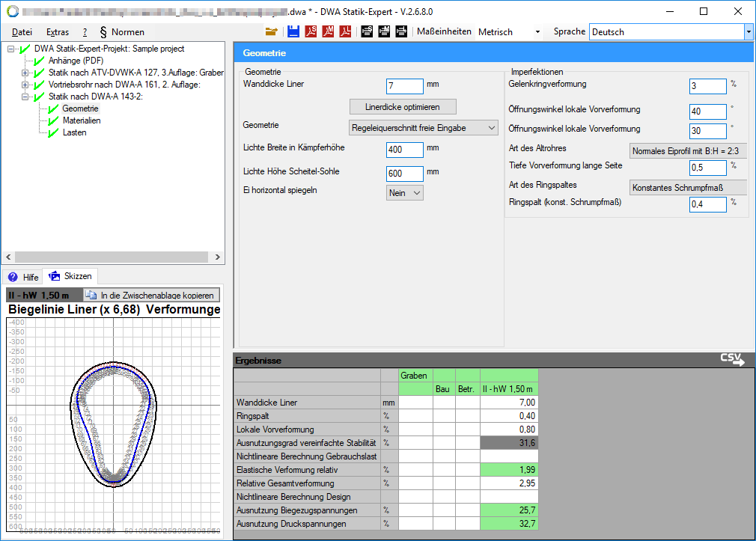Image resolution: width=756 pixels, height=541 pixels.
Task: Print short report (printer S icon)
Action: pos(367,31)
